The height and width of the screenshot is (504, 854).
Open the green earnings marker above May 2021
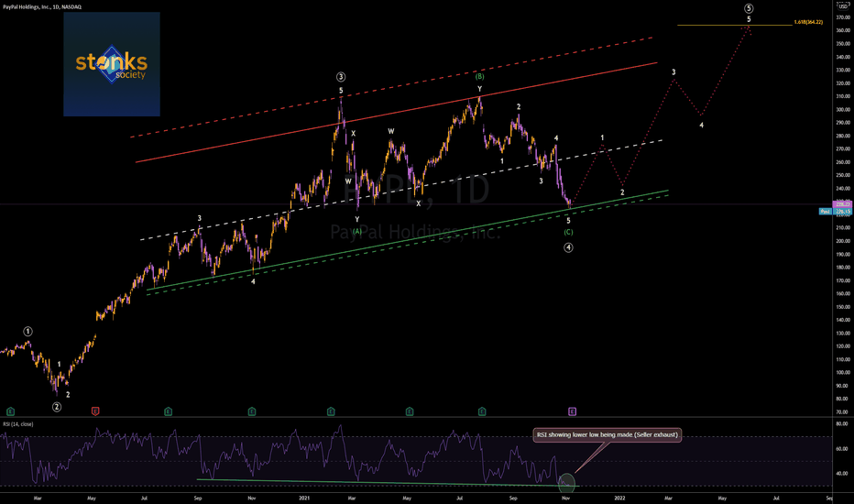point(410,411)
